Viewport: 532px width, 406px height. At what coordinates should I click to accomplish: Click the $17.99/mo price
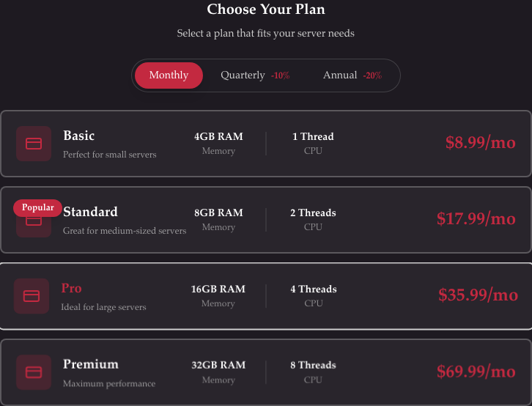pyautogui.click(x=476, y=219)
